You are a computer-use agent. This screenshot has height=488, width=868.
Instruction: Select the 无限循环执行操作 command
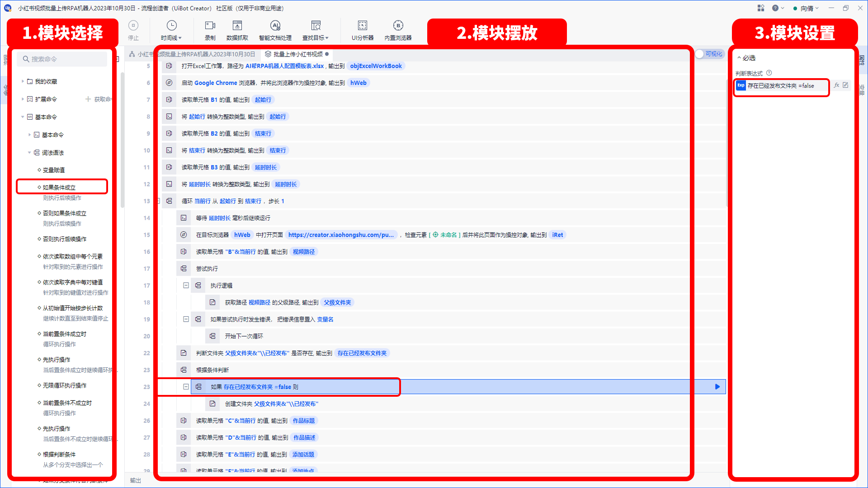click(x=65, y=385)
